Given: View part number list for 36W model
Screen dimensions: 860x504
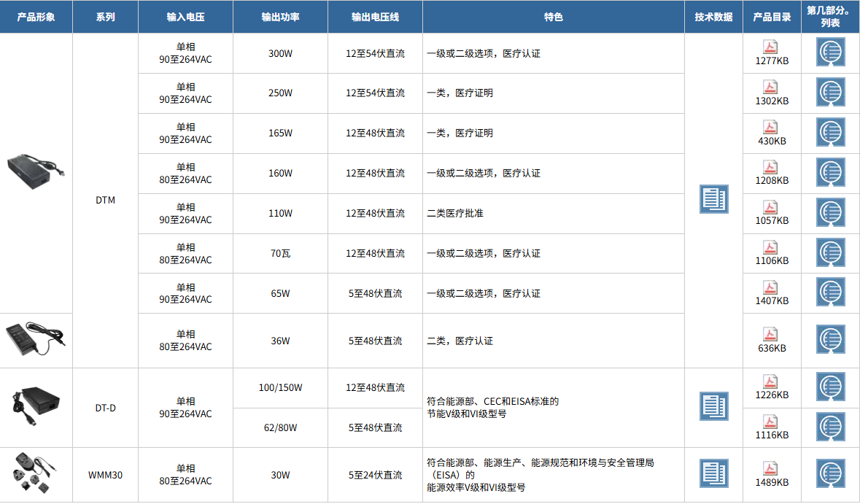Looking at the screenshot, I should pyautogui.click(x=830, y=339).
